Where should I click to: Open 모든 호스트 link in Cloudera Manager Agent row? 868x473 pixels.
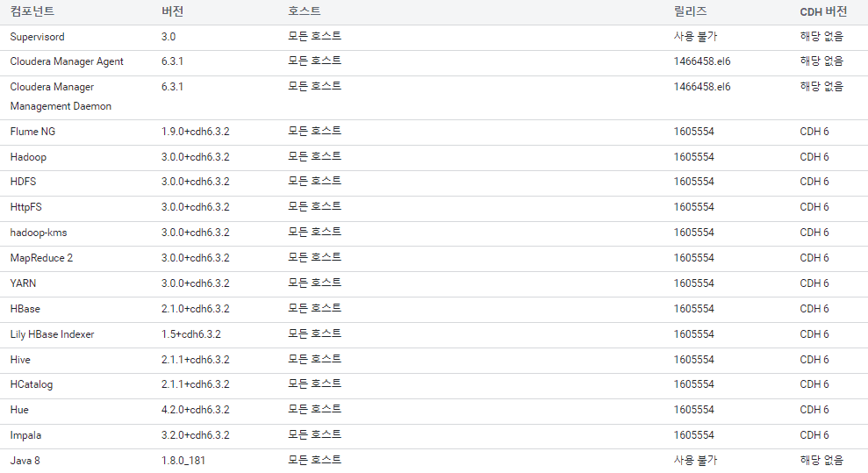click(x=314, y=61)
